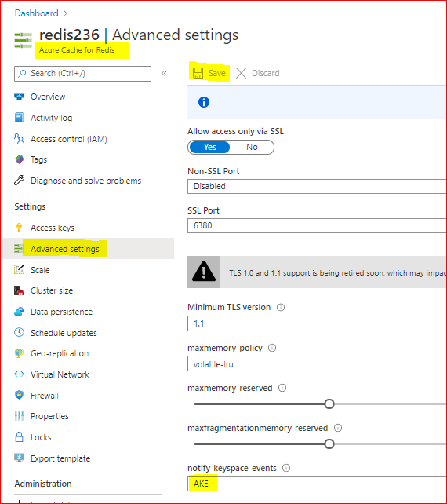Click info icon beside notify-keyspace-events
Viewport: 447px width, 504px height.
tap(286, 468)
